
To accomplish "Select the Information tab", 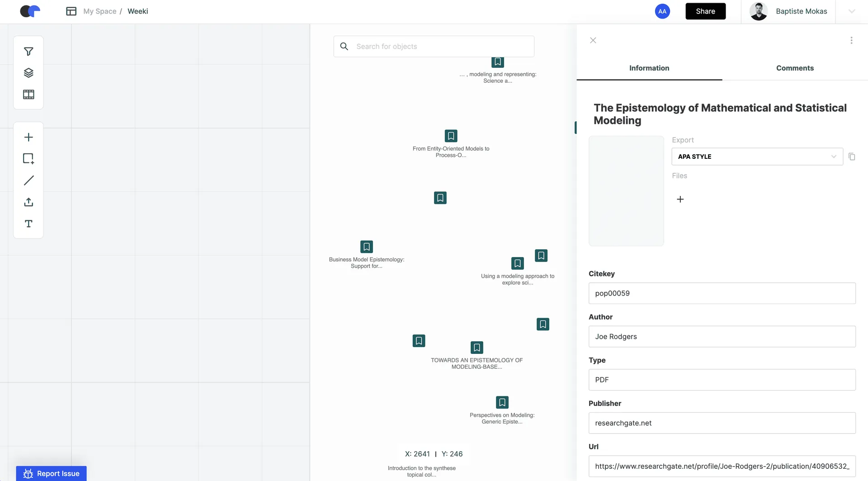I will tap(649, 68).
